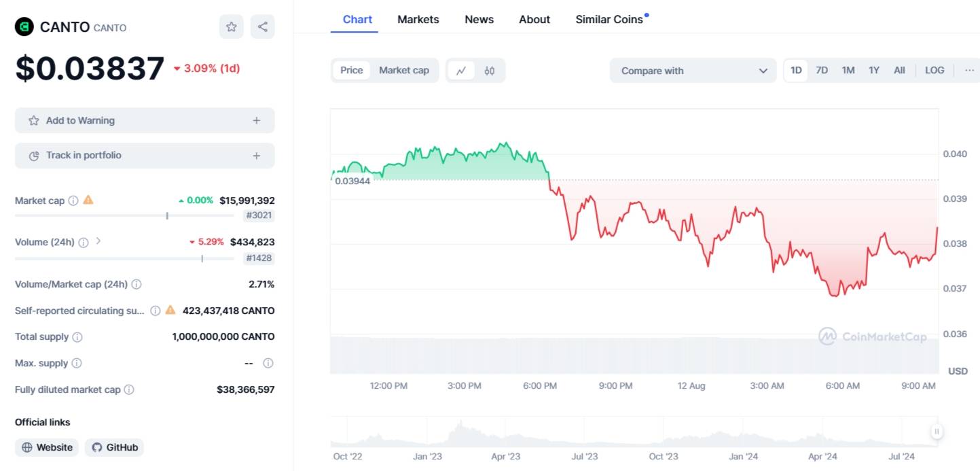Click the 2.71% volume ratio value
The image size is (980, 471).
tap(261, 284)
